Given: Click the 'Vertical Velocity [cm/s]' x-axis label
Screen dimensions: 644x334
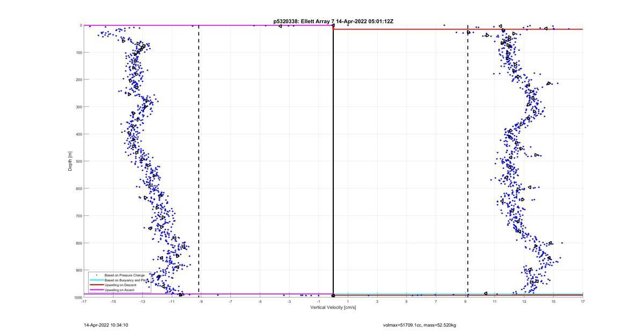Looking at the screenshot, I should pyautogui.click(x=333, y=308).
